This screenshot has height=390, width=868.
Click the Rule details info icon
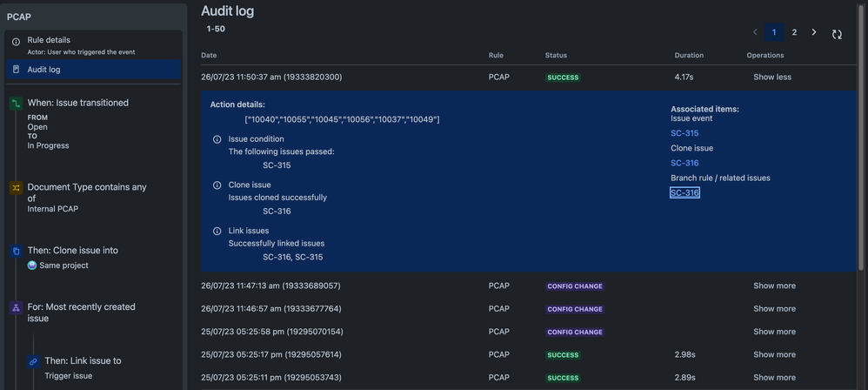16,42
